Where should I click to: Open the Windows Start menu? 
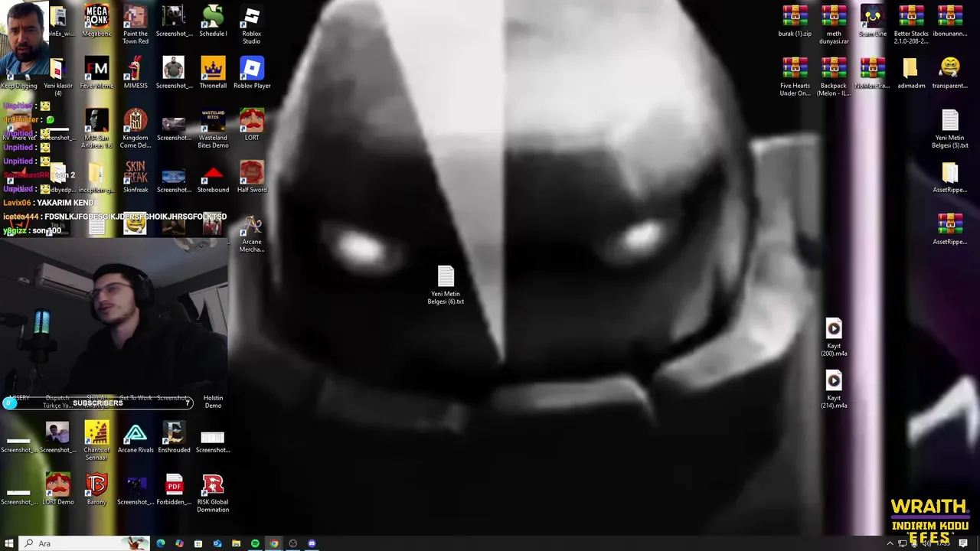click(9, 543)
